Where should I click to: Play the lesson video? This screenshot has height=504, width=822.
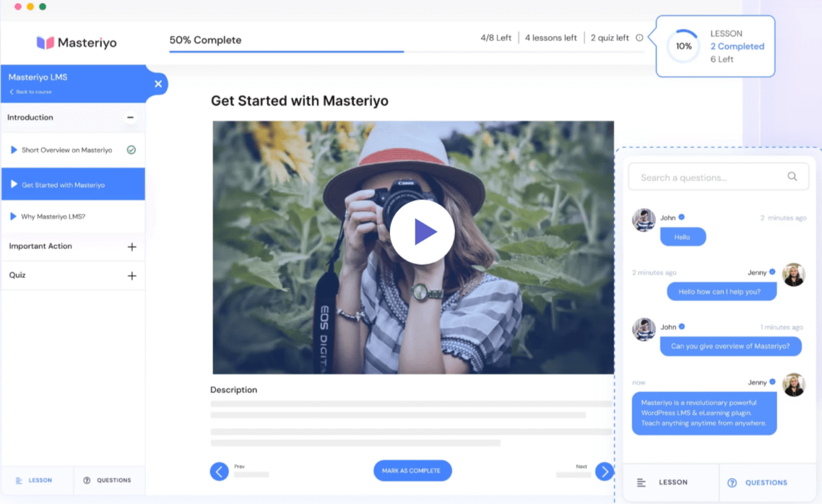(x=423, y=231)
